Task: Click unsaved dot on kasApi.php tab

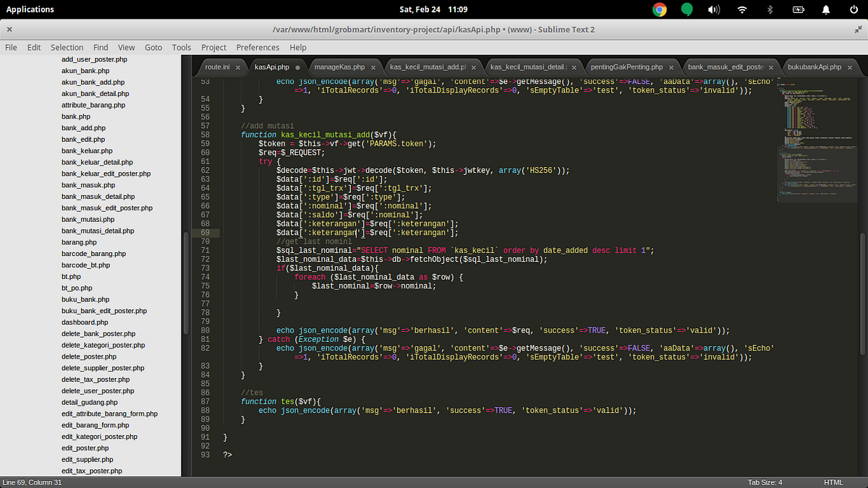Action: (297, 67)
